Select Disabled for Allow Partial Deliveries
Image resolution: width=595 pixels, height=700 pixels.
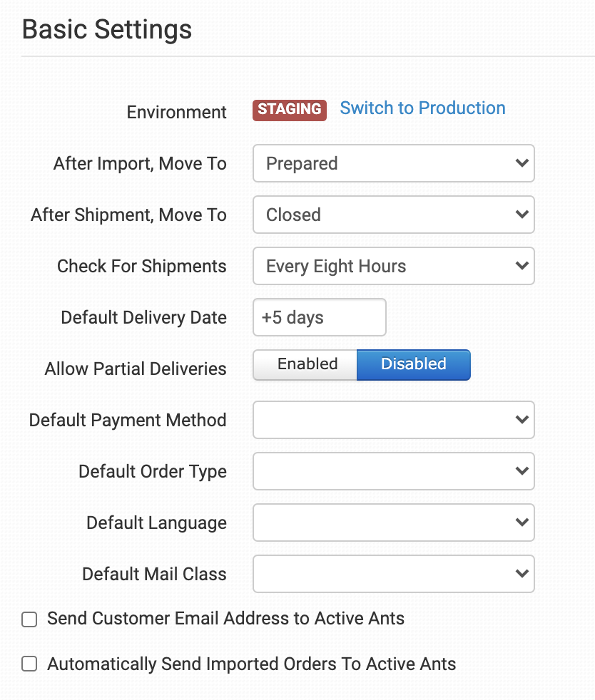click(413, 364)
